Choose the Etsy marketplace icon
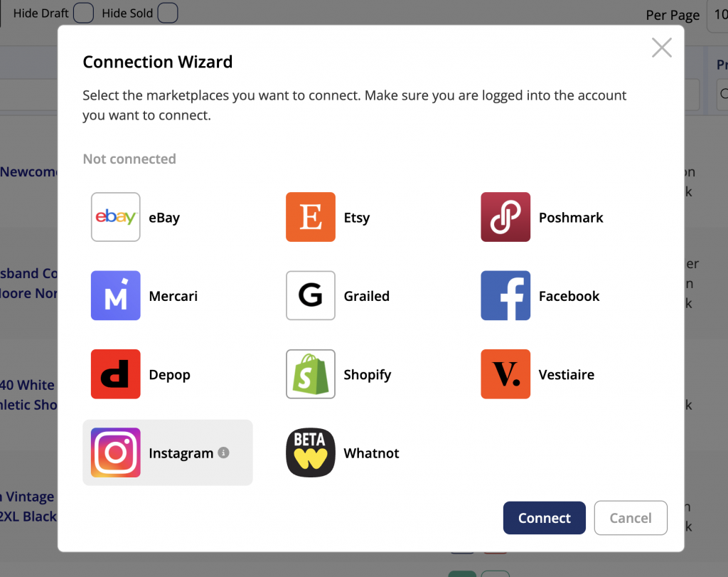 (311, 217)
